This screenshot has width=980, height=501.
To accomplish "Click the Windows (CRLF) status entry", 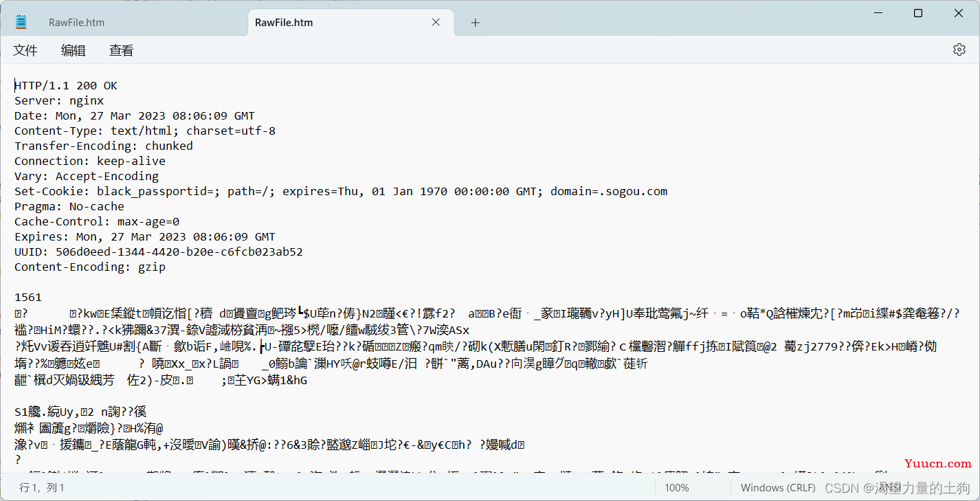I will pos(778,487).
